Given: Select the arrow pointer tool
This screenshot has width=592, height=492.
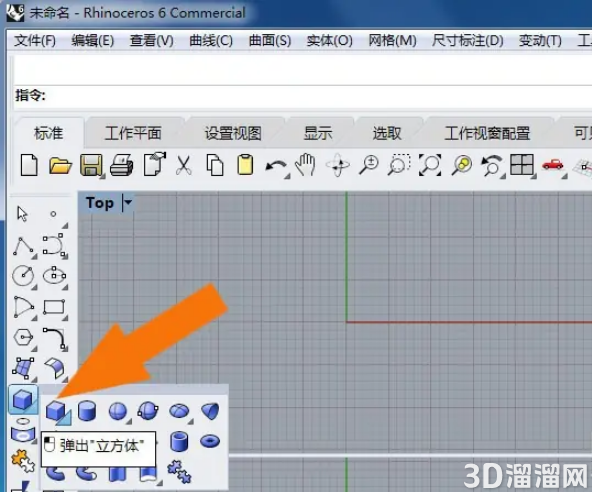Looking at the screenshot, I should click(22, 214).
